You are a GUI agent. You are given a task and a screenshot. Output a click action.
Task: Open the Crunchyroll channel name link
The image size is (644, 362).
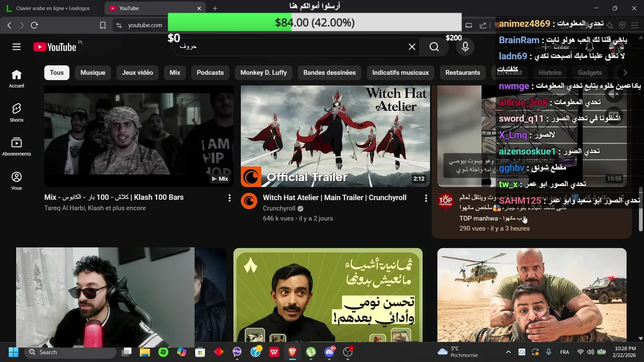click(x=279, y=208)
